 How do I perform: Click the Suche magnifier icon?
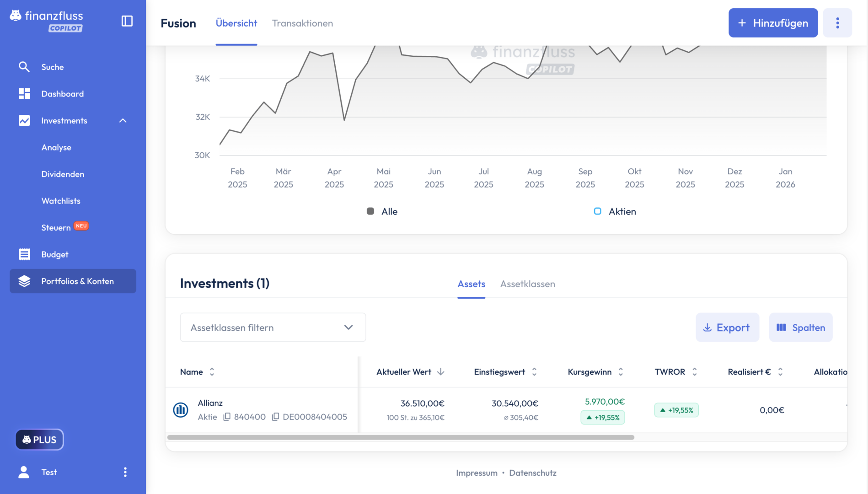click(24, 67)
